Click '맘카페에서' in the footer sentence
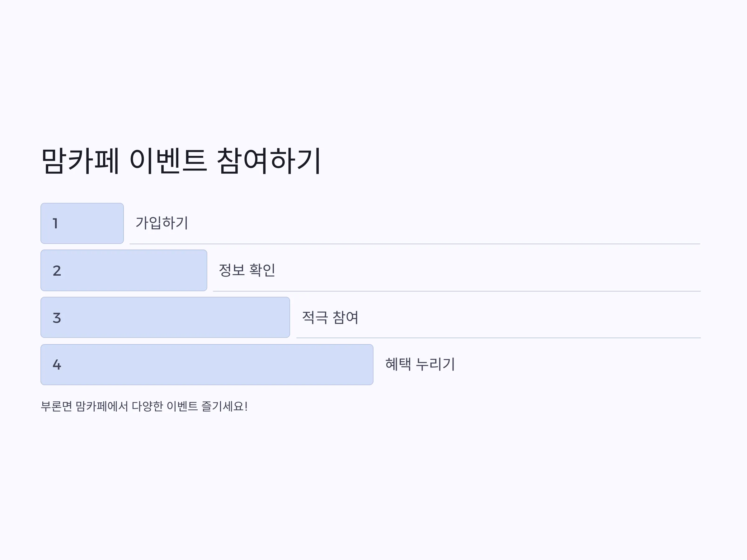 pyautogui.click(x=102, y=406)
